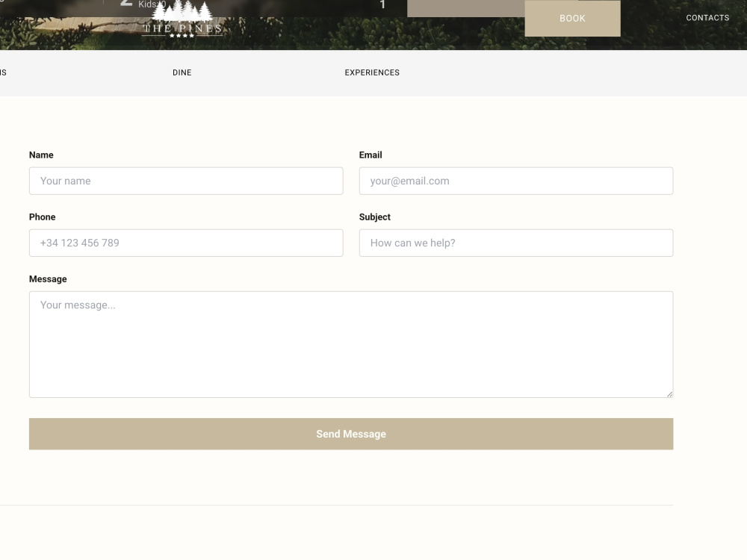Open the DINE menu item
Screen dimensions: 747x560
[182, 72]
